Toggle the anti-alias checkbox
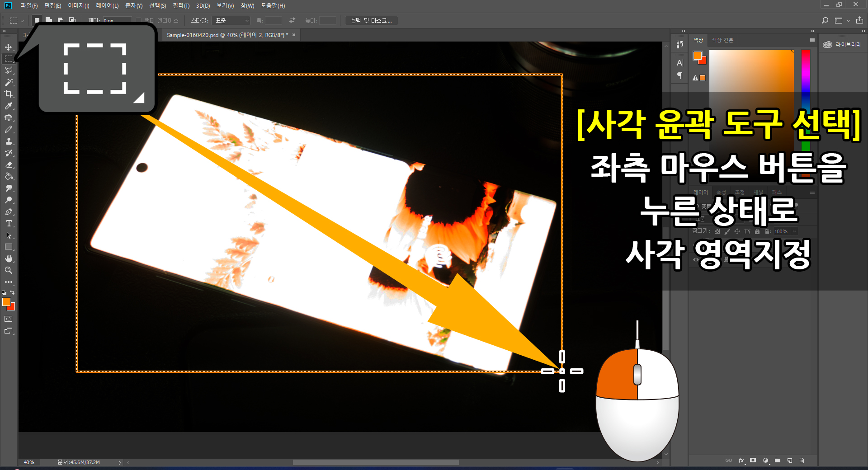The image size is (868, 470). (x=139, y=21)
